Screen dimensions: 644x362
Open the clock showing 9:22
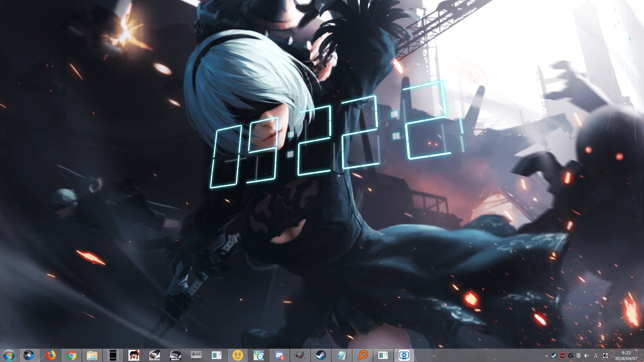pos(626,356)
